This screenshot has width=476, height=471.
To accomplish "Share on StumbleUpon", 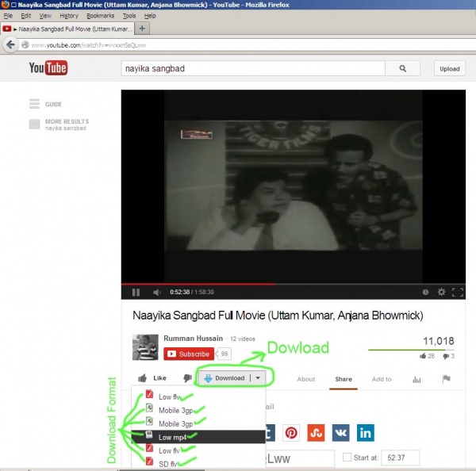I will [x=316, y=433].
